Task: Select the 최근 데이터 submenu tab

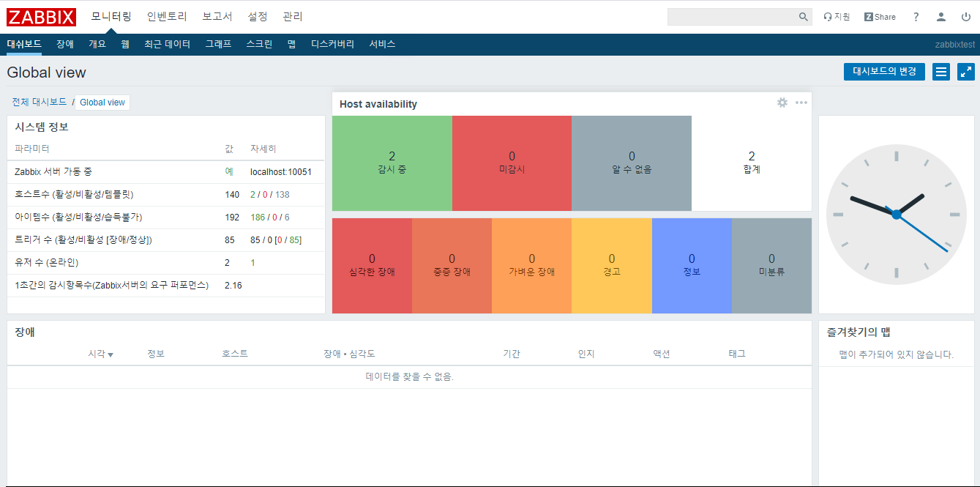Action: [167, 44]
